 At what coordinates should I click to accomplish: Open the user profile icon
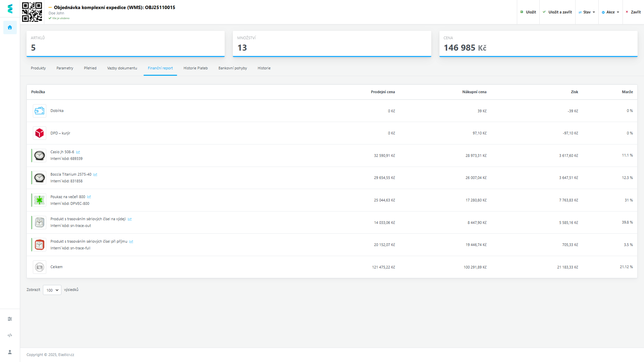tap(10, 352)
